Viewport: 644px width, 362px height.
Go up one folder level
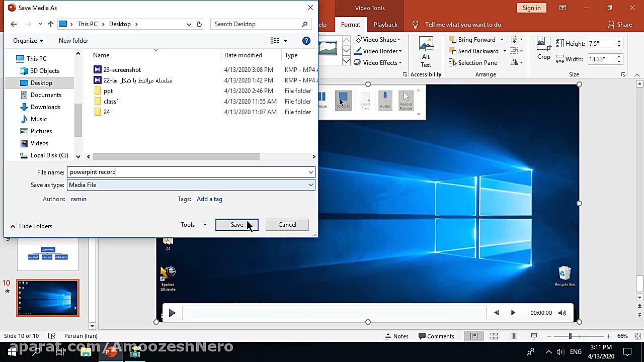coord(51,24)
